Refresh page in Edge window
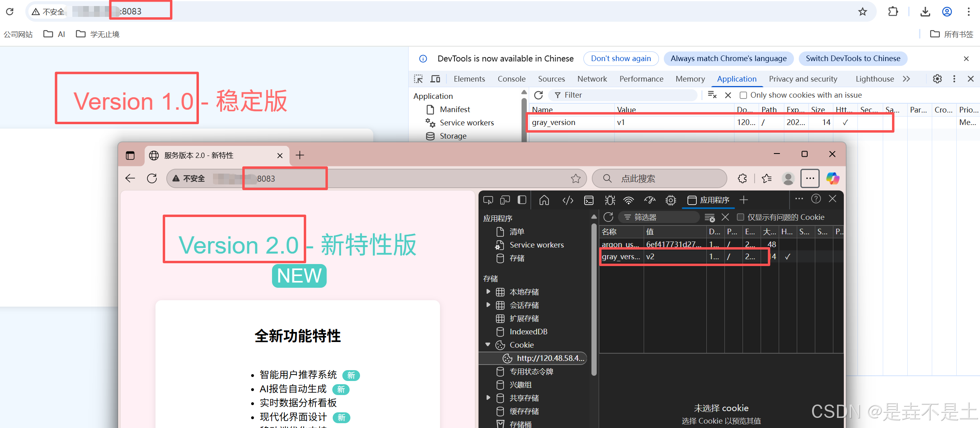The height and width of the screenshot is (428, 980). tap(152, 178)
